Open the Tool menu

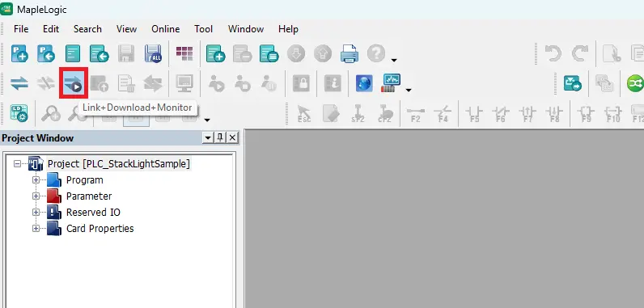click(204, 29)
